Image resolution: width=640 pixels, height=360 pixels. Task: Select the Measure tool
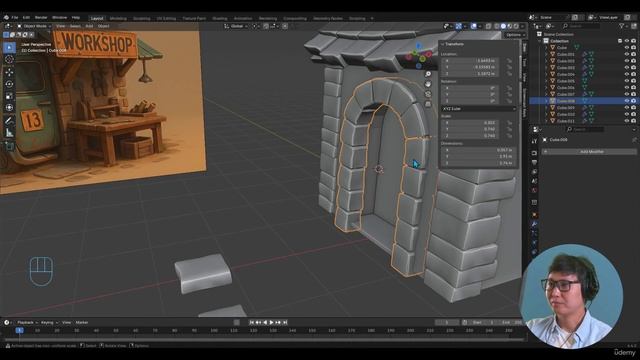pyautogui.click(x=9, y=133)
